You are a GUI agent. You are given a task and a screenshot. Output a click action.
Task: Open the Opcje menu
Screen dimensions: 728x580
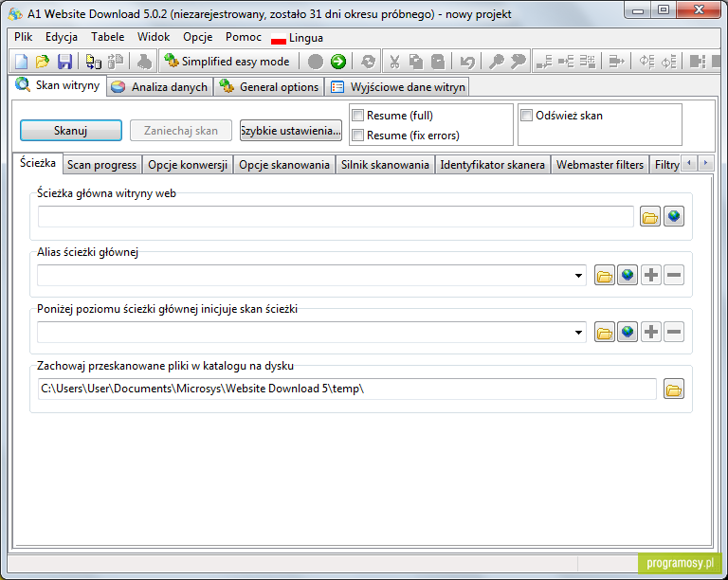[x=198, y=37]
